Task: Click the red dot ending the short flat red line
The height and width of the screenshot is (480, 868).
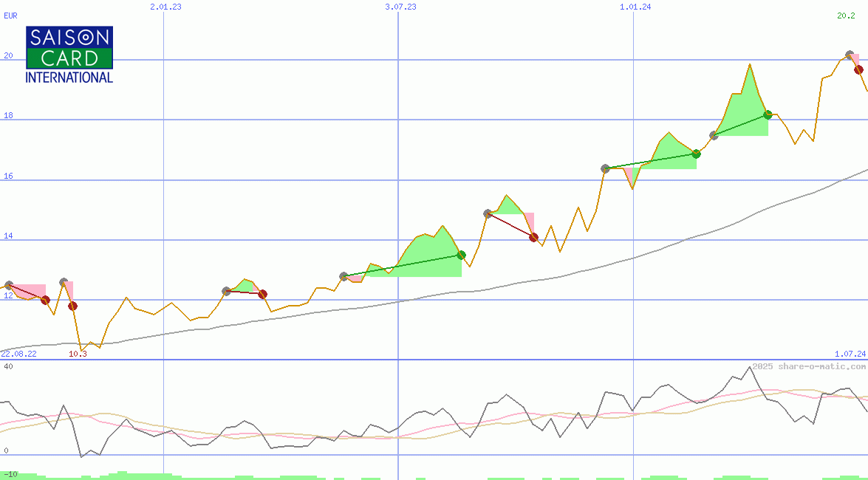Action: [262, 294]
